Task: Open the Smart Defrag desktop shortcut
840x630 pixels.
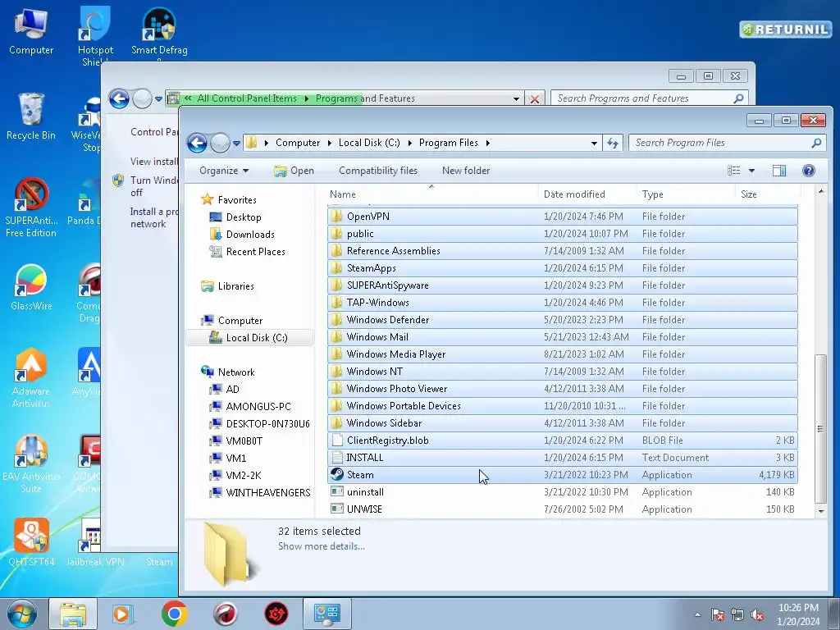Action: pos(159,32)
